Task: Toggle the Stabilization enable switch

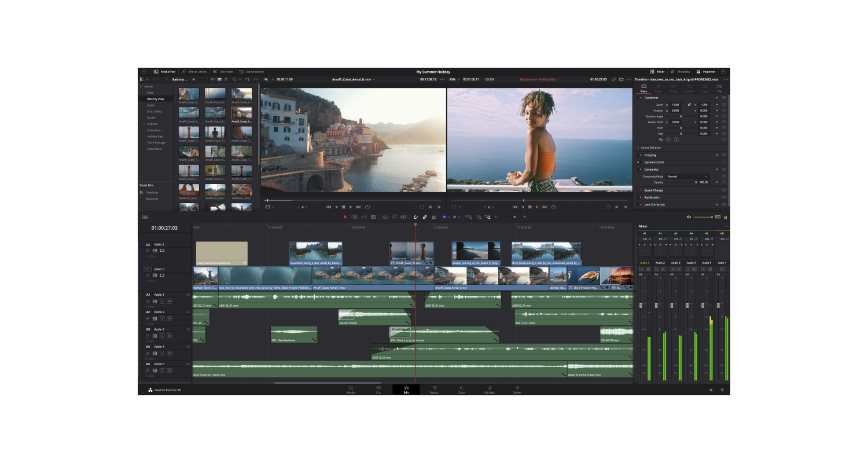Action: pyautogui.click(x=640, y=197)
